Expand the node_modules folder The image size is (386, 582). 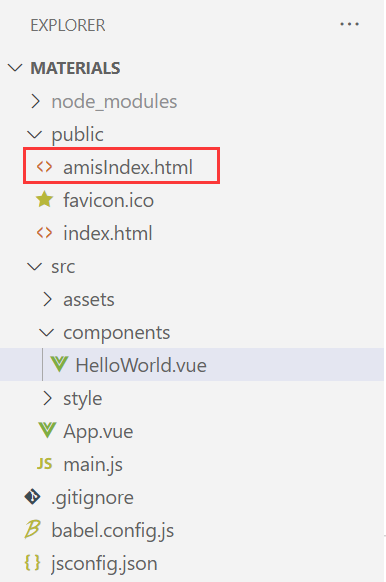[35, 101]
